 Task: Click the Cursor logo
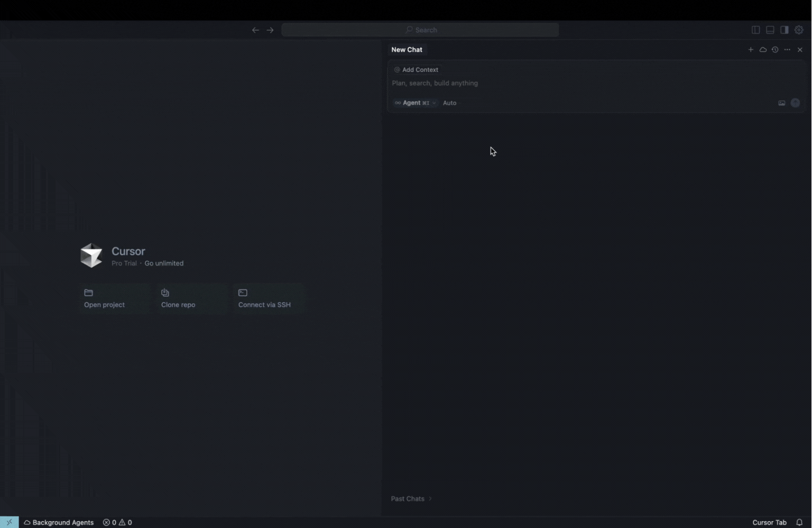91,256
